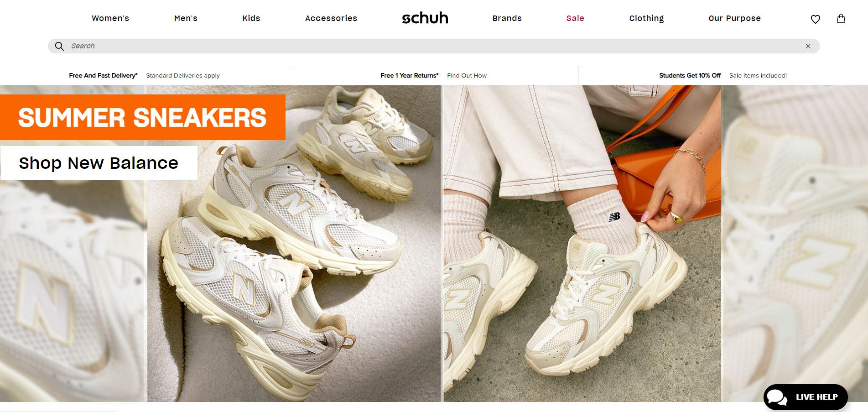Viewport: 868px width, 412px height.
Task: Click Find Out How returns link
Action: tap(467, 75)
